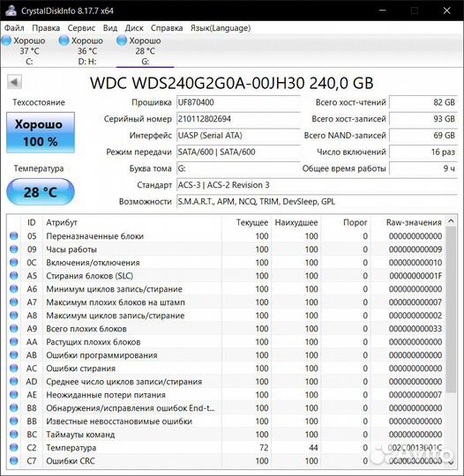The height and width of the screenshot is (476, 464).
Task: Click status icon of row BC Таймауты команд
Action: [14, 435]
